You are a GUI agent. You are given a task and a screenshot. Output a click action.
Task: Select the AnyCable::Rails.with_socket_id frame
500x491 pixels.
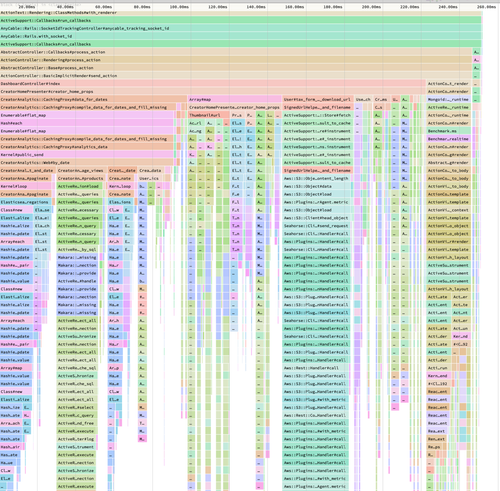[x=241, y=36]
